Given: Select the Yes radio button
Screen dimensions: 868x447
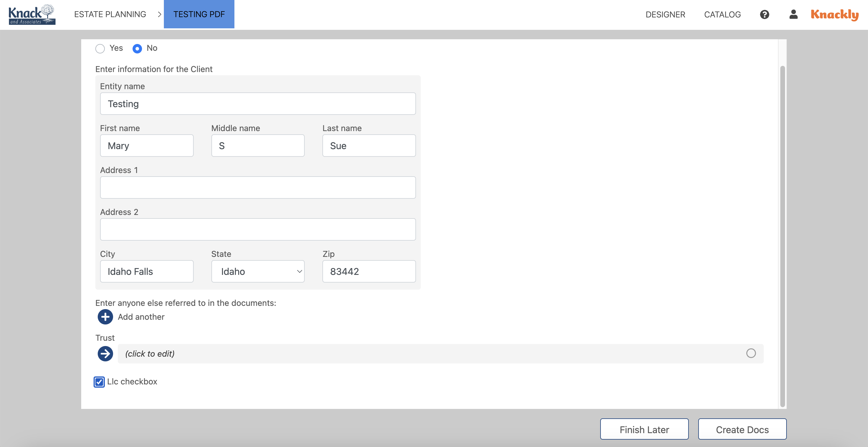Looking at the screenshot, I should coord(100,48).
